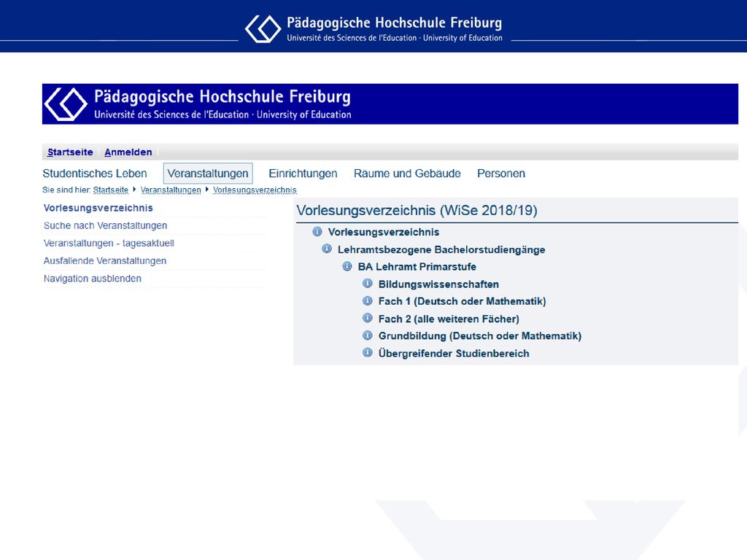Click the info icon beside Grundbildung

368,335
